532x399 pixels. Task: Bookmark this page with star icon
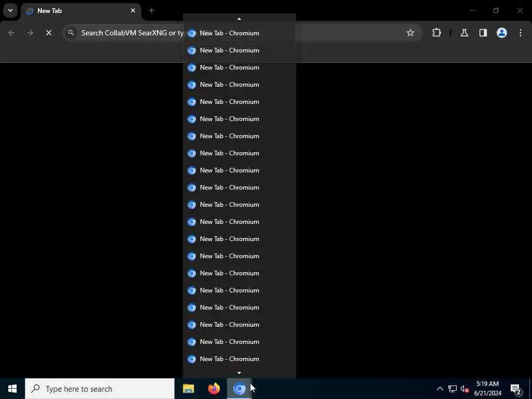pyautogui.click(x=410, y=33)
